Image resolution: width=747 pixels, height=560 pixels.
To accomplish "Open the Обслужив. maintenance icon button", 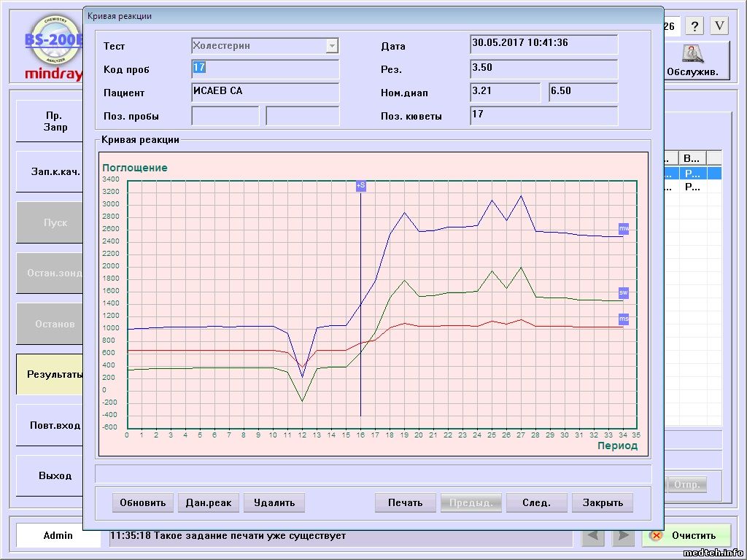I will [697, 61].
